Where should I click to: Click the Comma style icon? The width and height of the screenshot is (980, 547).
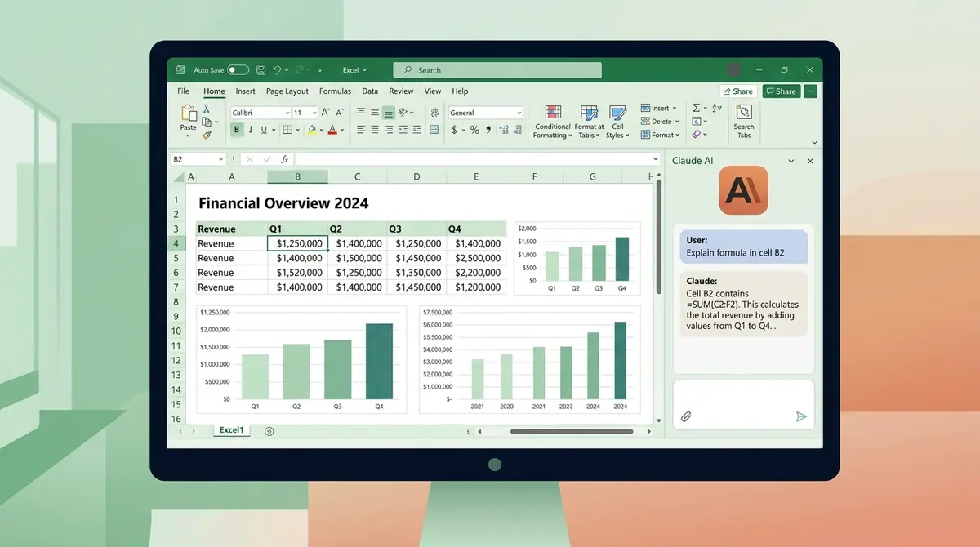coord(488,129)
